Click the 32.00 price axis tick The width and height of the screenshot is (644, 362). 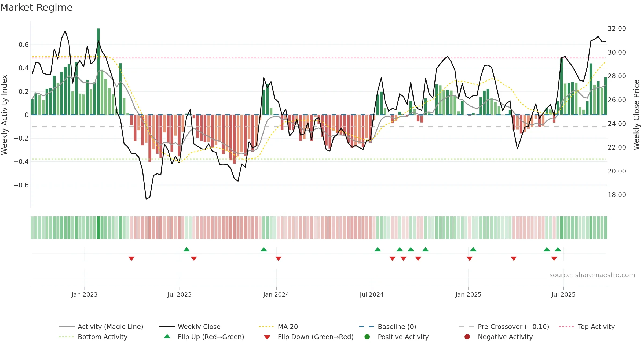click(617, 29)
